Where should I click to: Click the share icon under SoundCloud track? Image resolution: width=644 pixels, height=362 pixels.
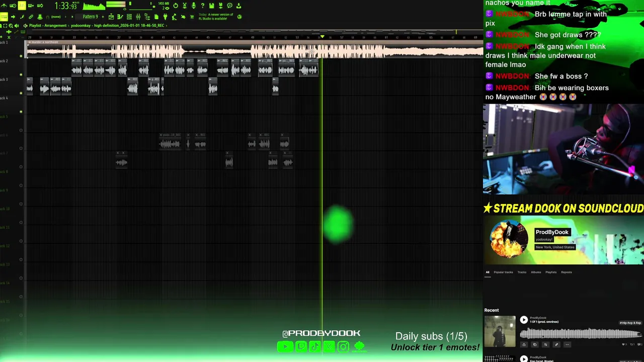point(524,344)
